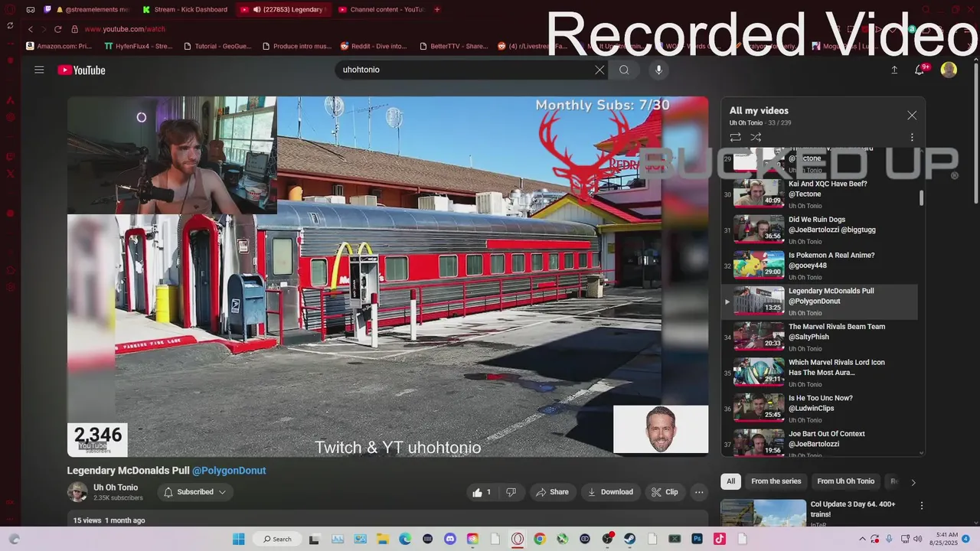Select current Legendary McDonalds Pull playlist item
Screen dimensions: 980x551
point(819,302)
